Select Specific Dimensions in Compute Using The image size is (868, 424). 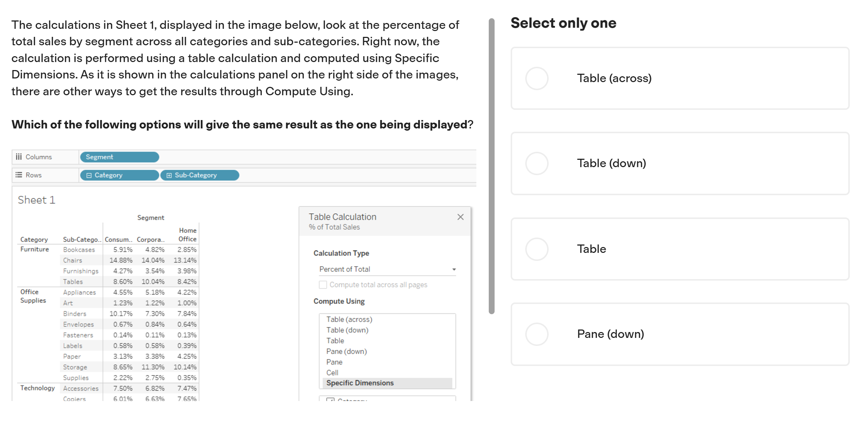(x=387, y=383)
